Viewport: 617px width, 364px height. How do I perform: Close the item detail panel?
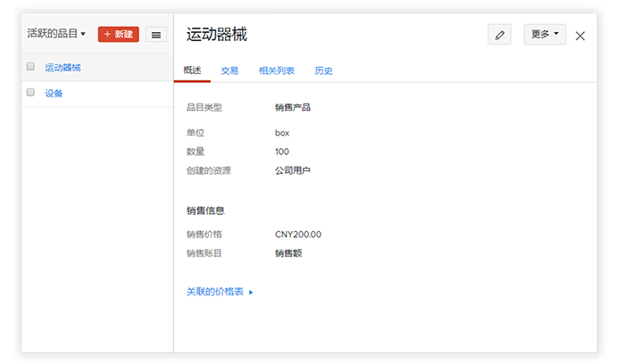coord(580,36)
